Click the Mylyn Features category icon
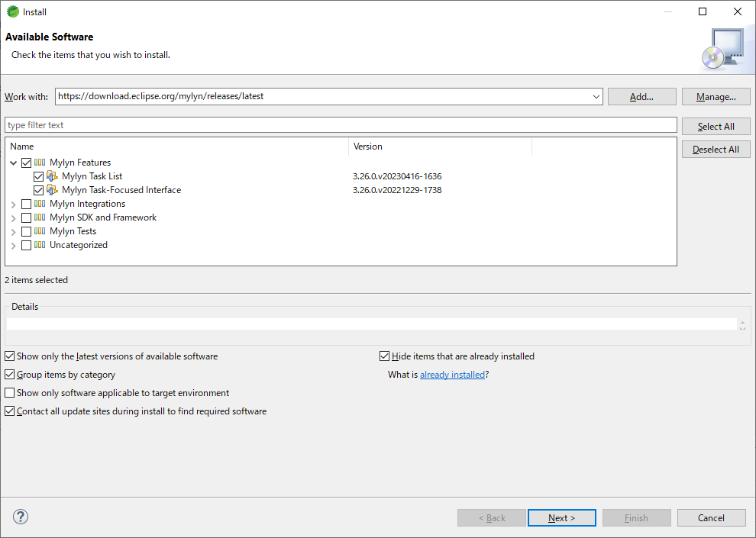Screen dimensions: 756x538 tap(40, 163)
